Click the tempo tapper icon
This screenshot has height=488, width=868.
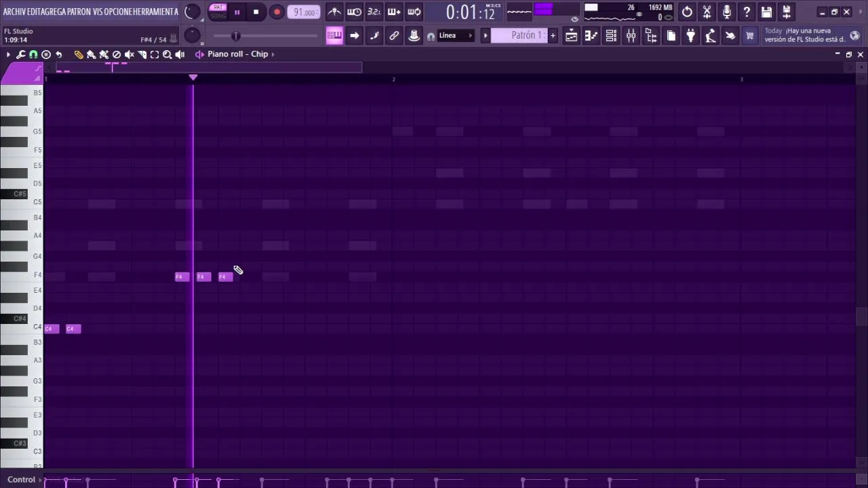[x=710, y=36]
